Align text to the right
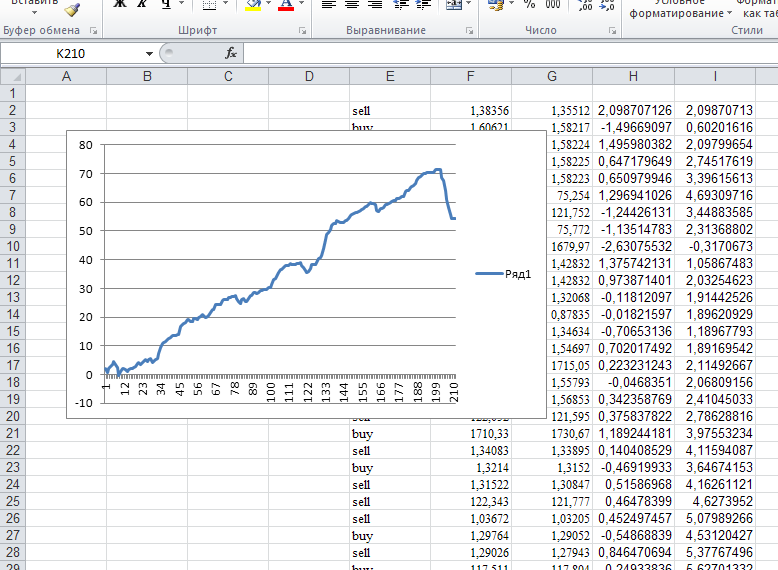Screen dimensions: 778x570 (x=375, y=4)
